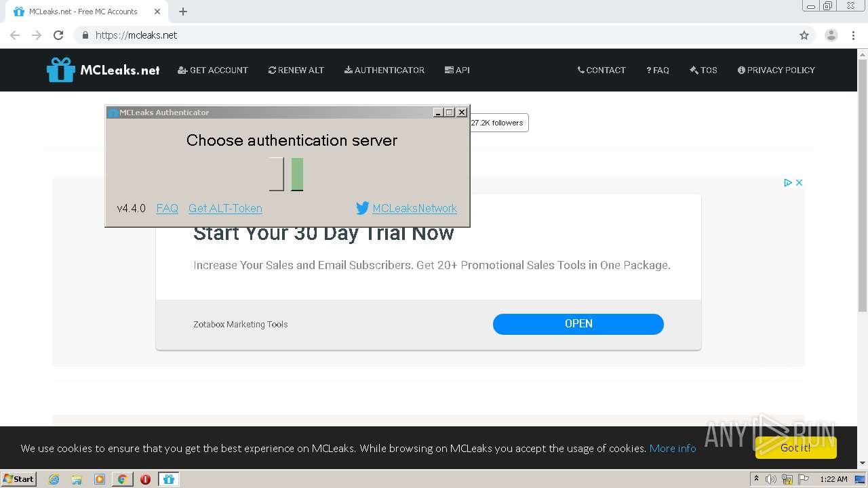868x488 pixels.
Task: View site info via the padlock icon
Action: click(x=85, y=35)
